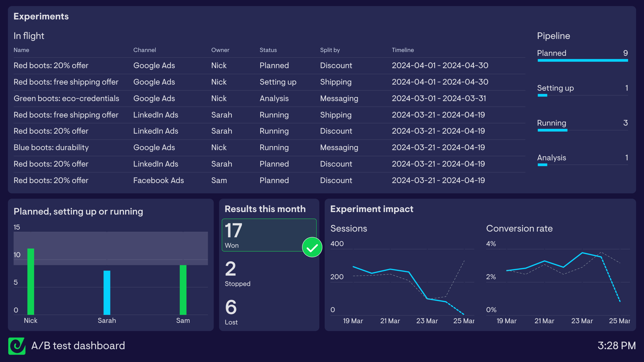Click Messaging split for Green boots row
644x362 pixels.
(x=339, y=98)
